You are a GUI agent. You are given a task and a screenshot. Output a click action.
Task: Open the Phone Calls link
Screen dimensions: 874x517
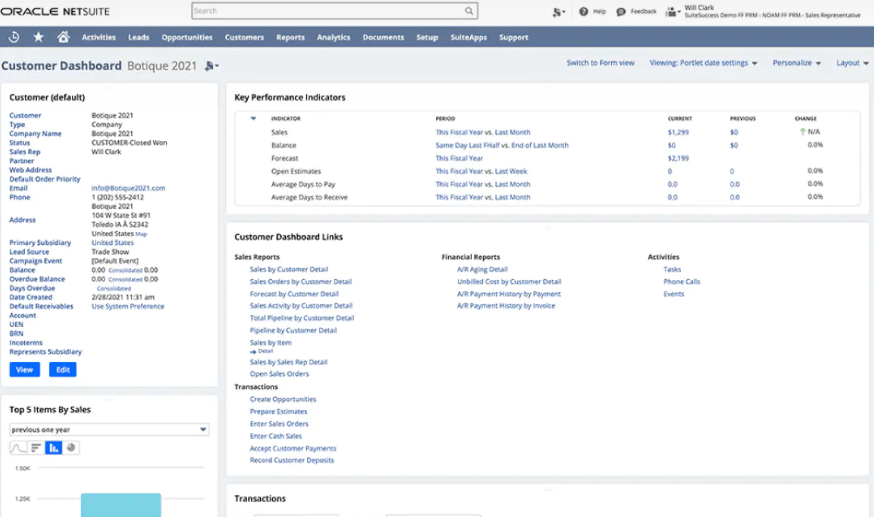(x=681, y=281)
